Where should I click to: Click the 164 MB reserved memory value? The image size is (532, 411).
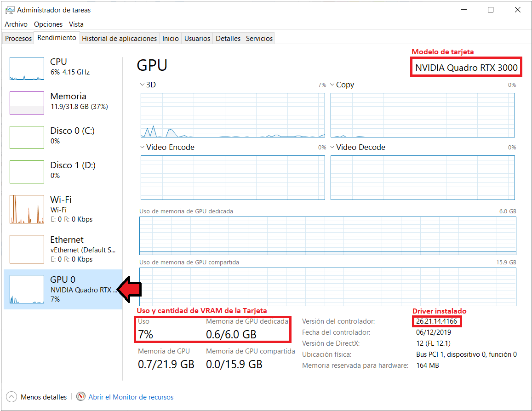[428, 365]
